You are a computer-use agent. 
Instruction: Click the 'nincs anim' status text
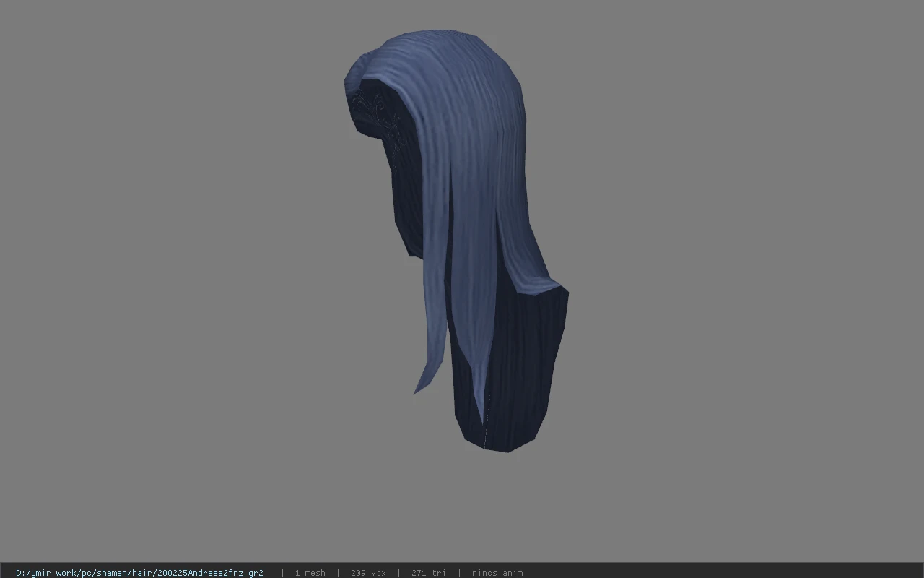click(497, 573)
